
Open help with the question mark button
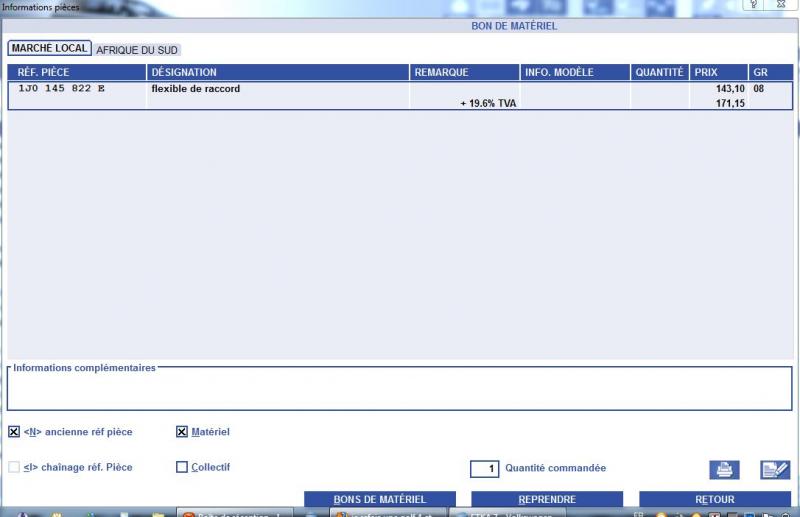(753, 4)
